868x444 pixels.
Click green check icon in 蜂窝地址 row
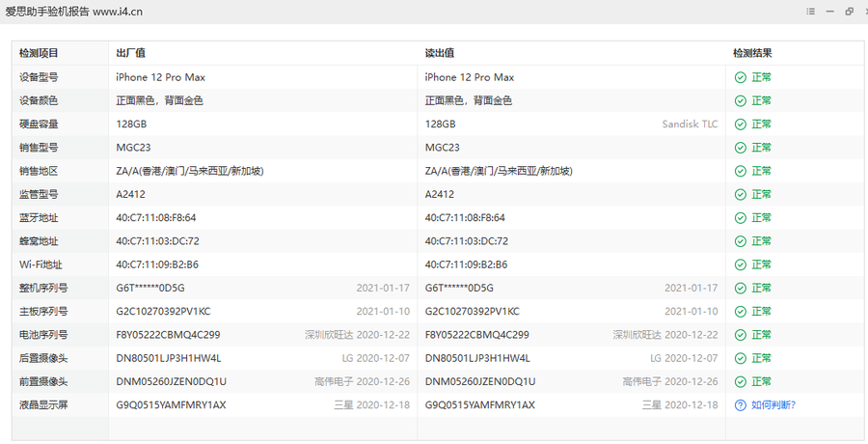(740, 241)
